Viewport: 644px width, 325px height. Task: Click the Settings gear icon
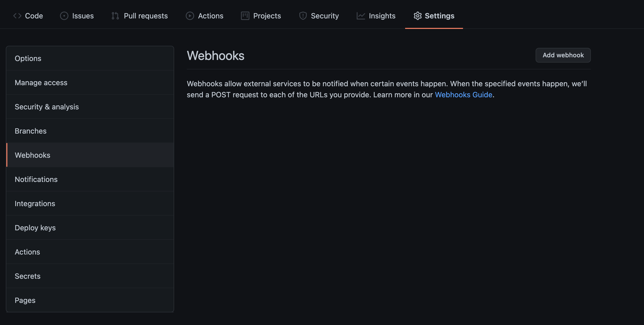417,16
